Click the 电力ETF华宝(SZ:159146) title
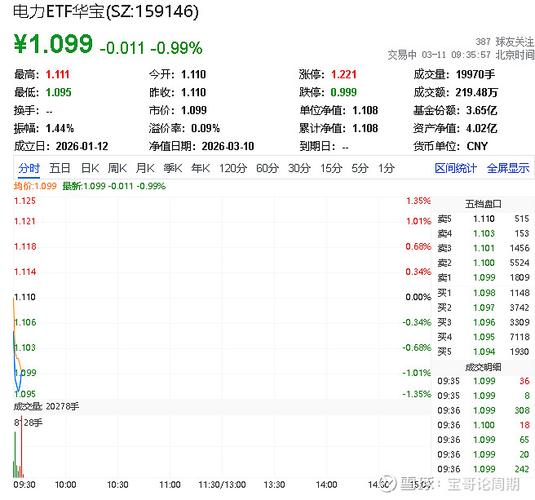Image resolution: width=535 pixels, height=500 pixels. coord(106,11)
